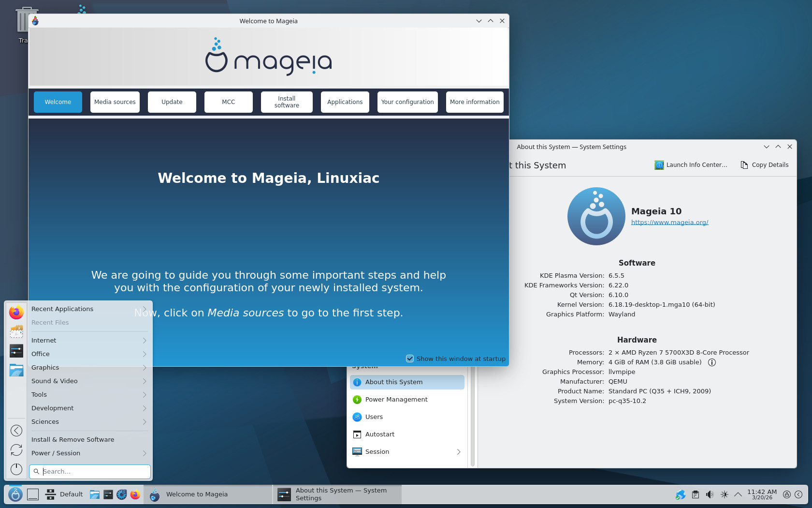Uncheck Show this window at startup
Screen dimensions: 812x508
point(410,359)
